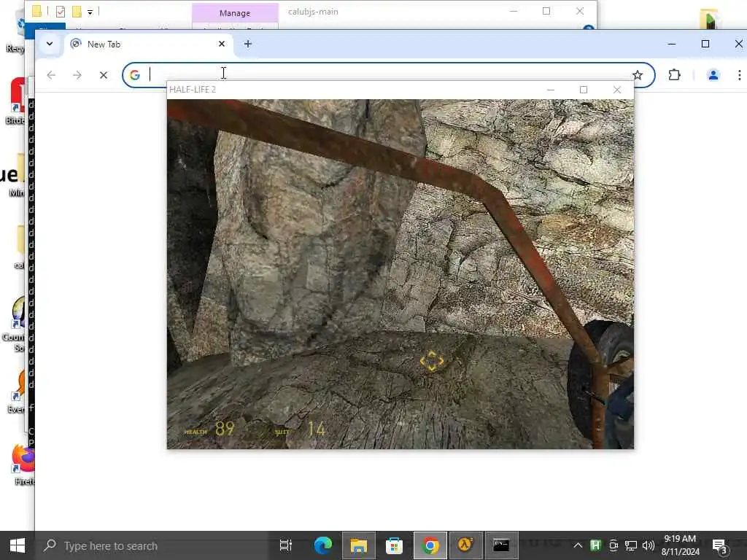
Task: Switch to Chrome on the taskbar
Action: (x=430, y=545)
